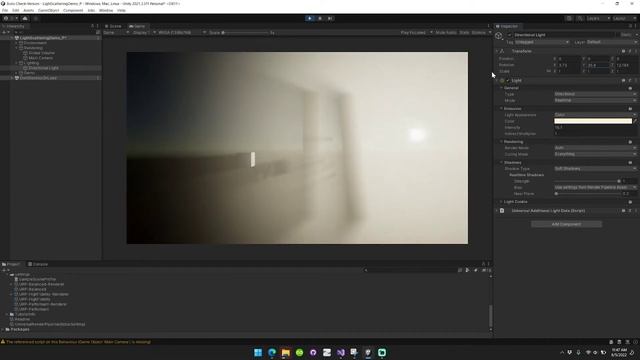This screenshot has width=640, height=360.
Task: Open the Display 1 dropdown in Game view
Action: [144, 33]
